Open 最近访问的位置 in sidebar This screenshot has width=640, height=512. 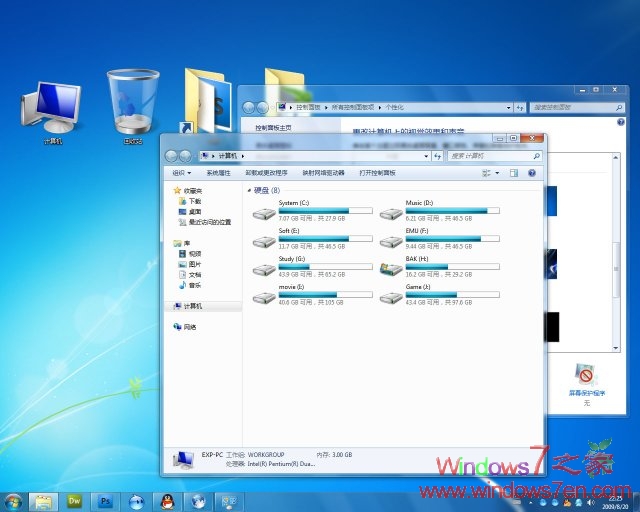click(x=205, y=222)
